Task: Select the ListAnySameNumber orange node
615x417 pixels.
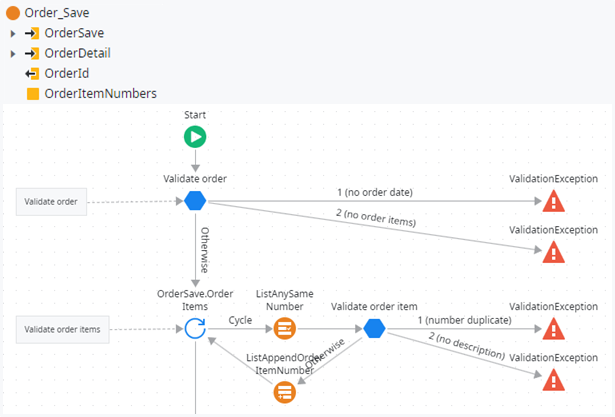Action: click(285, 329)
